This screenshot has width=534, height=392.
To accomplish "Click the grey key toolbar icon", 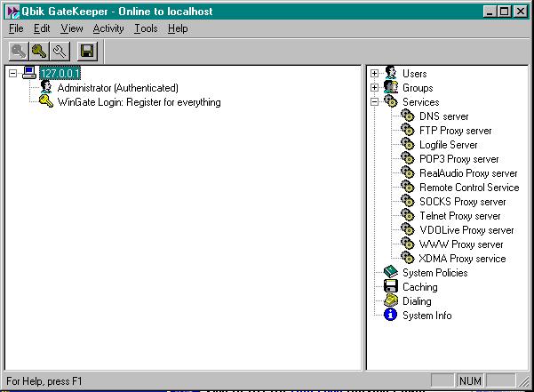I will (x=19, y=52).
